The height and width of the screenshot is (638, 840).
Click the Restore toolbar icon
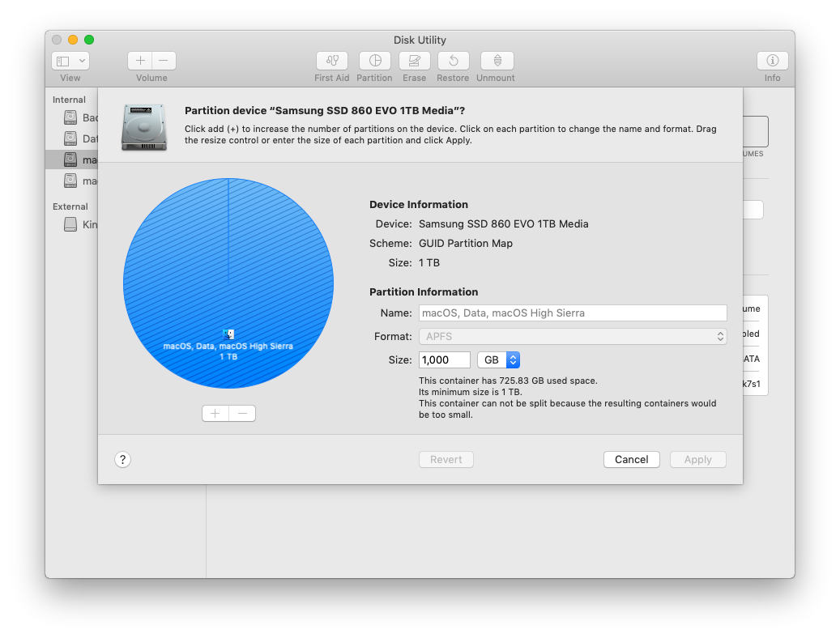(x=453, y=61)
